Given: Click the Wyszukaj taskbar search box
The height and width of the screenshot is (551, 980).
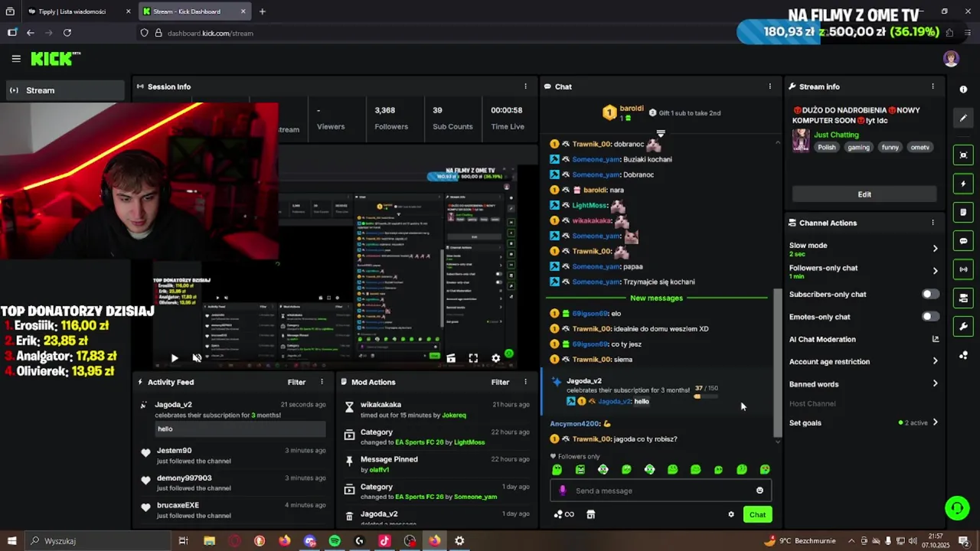Looking at the screenshot, I should point(97,541).
